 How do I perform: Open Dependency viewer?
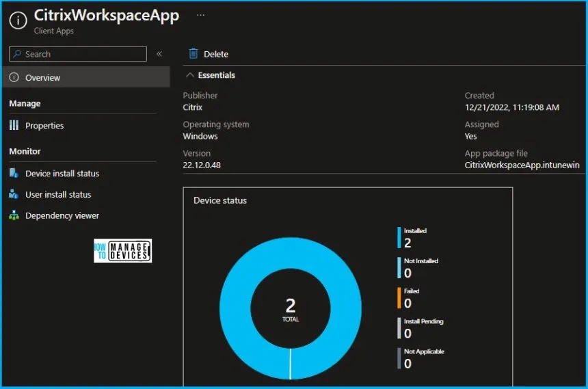(x=62, y=216)
